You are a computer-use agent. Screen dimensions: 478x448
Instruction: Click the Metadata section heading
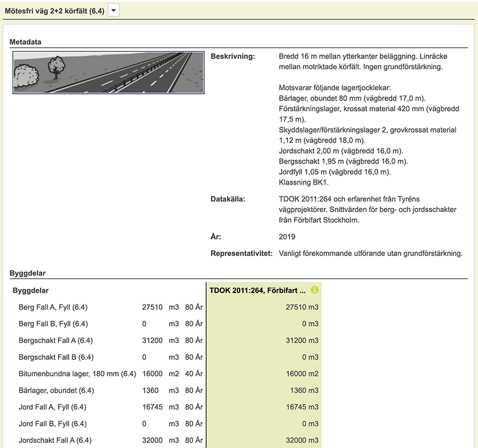click(26, 42)
